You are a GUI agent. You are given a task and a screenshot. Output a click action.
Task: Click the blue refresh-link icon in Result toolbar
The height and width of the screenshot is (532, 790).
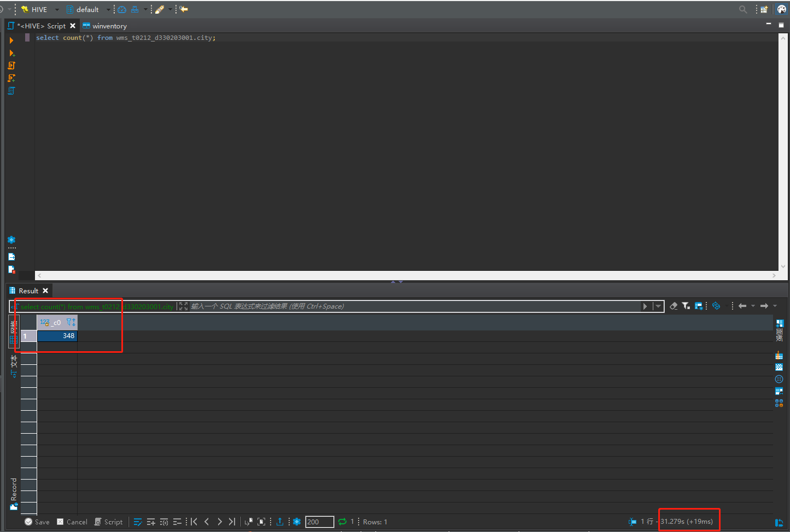coord(716,306)
